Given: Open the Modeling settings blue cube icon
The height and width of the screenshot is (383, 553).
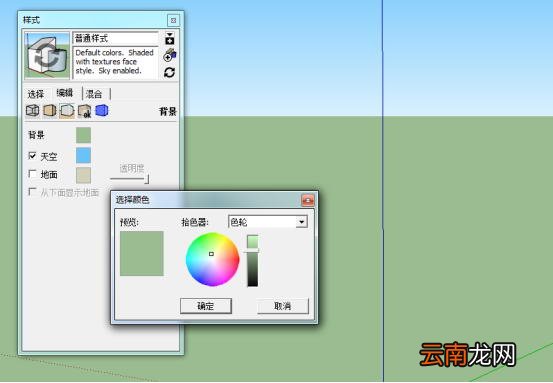Looking at the screenshot, I should point(102,110).
